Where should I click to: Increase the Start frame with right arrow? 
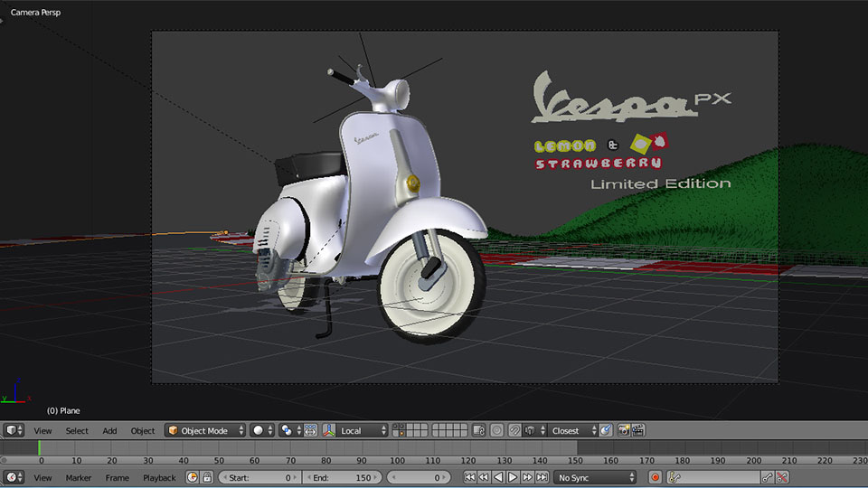(x=296, y=477)
